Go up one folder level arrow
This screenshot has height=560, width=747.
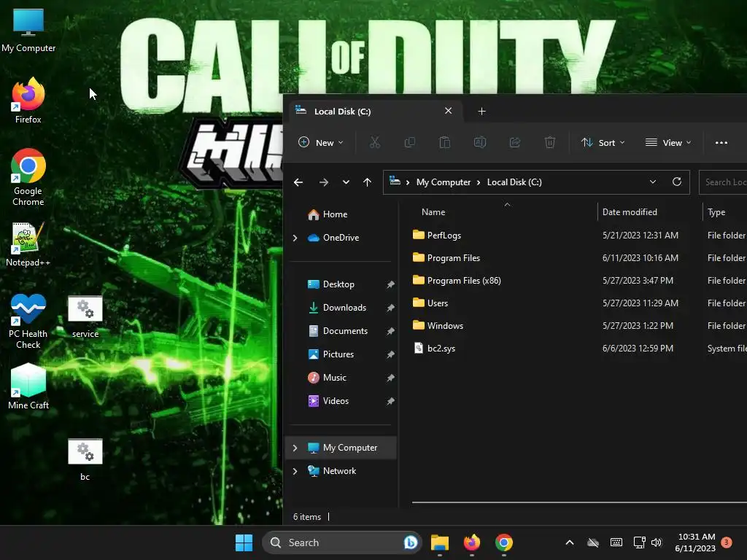click(x=368, y=182)
